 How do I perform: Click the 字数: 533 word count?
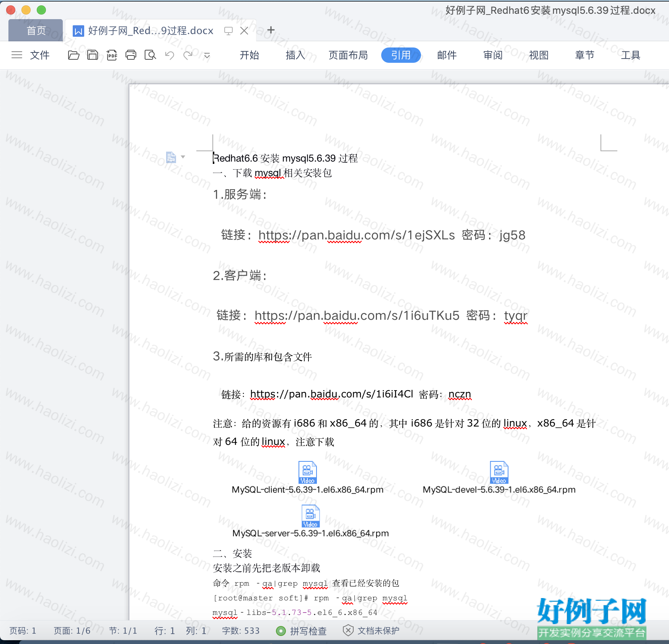241,631
